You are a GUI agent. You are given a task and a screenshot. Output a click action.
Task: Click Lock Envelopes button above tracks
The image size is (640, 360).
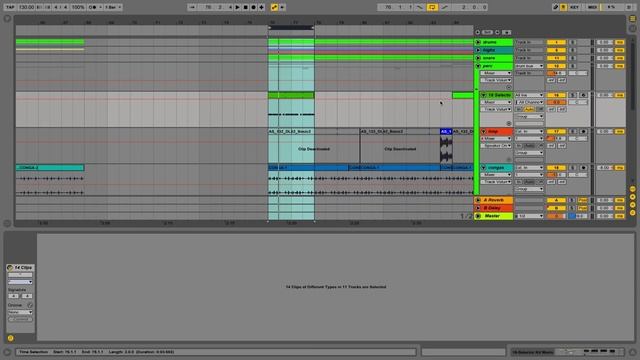tap(507, 32)
